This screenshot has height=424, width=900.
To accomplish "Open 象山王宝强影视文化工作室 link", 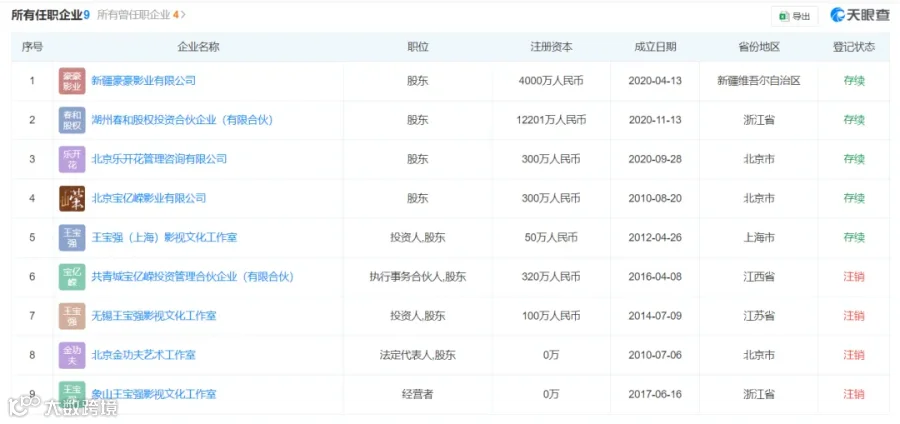I will (154, 394).
